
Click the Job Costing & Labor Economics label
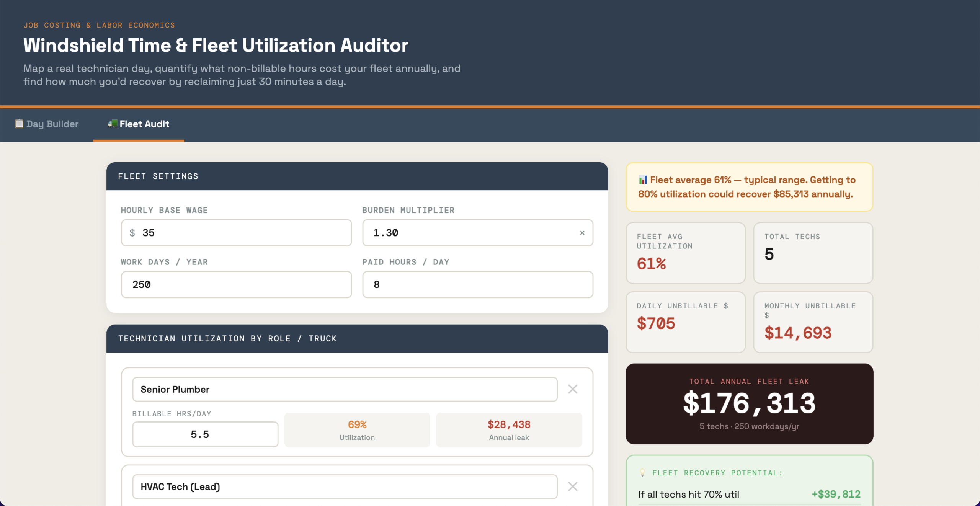point(99,25)
